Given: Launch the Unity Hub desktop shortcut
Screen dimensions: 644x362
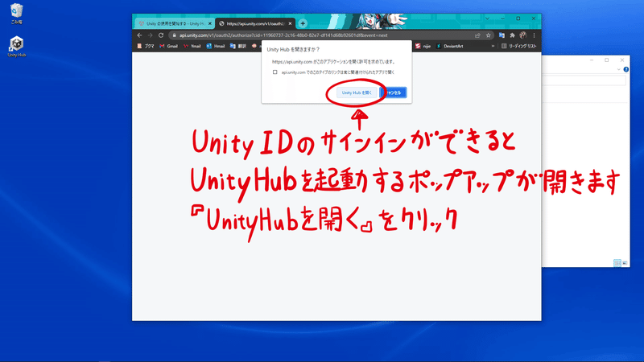Looking at the screenshot, I should 16,47.
